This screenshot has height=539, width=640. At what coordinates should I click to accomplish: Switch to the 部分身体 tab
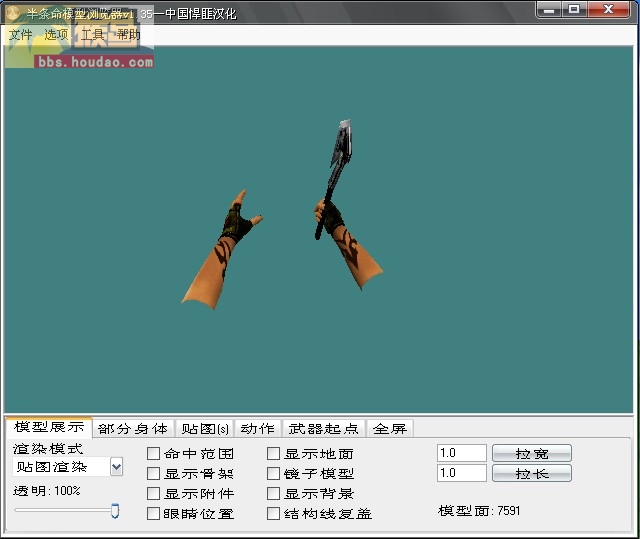coord(133,429)
